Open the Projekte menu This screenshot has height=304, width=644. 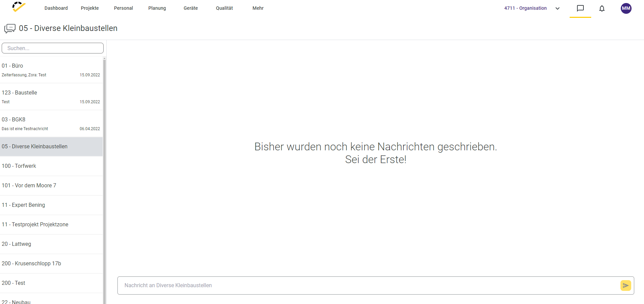pyautogui.click(x=90, y=8)
